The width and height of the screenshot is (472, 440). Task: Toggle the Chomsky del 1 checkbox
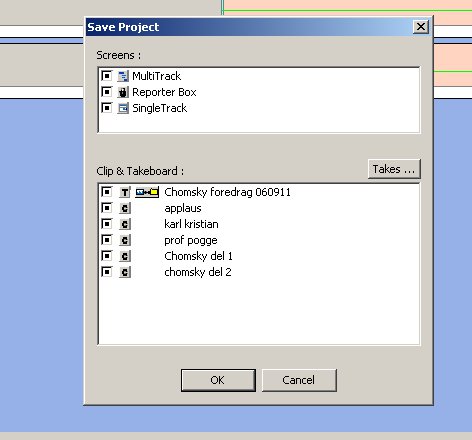point(107,256)
